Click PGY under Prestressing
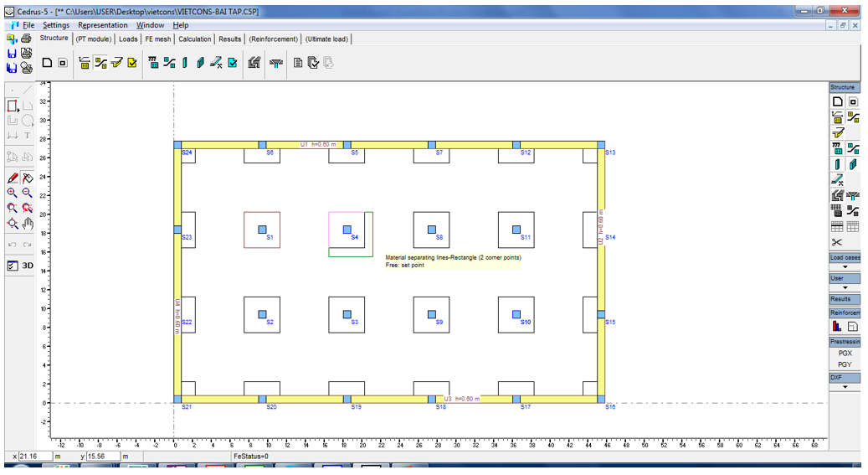 (x=845, y=364)
